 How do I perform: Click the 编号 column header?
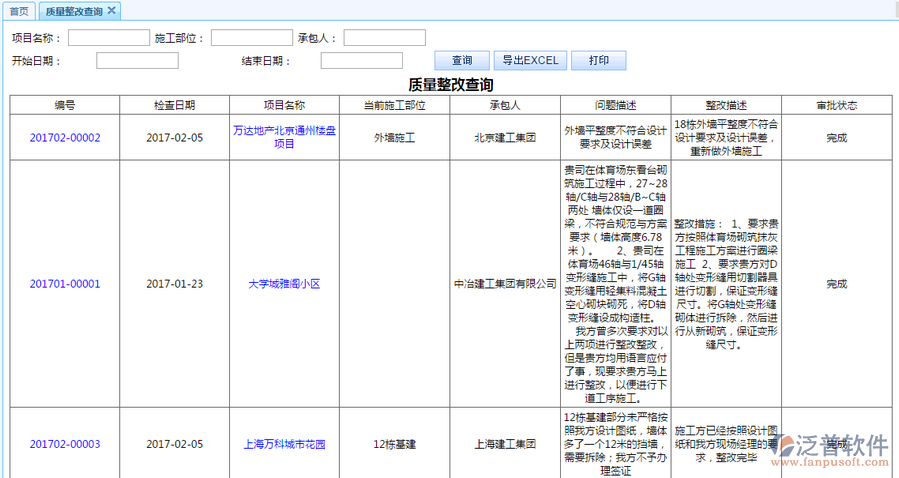click(65, 105)
